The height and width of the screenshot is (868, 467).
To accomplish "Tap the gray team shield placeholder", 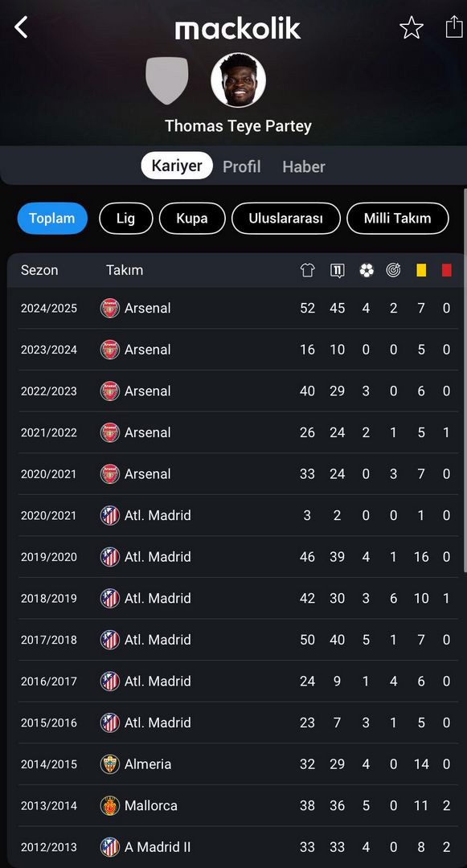I will 166,80.
